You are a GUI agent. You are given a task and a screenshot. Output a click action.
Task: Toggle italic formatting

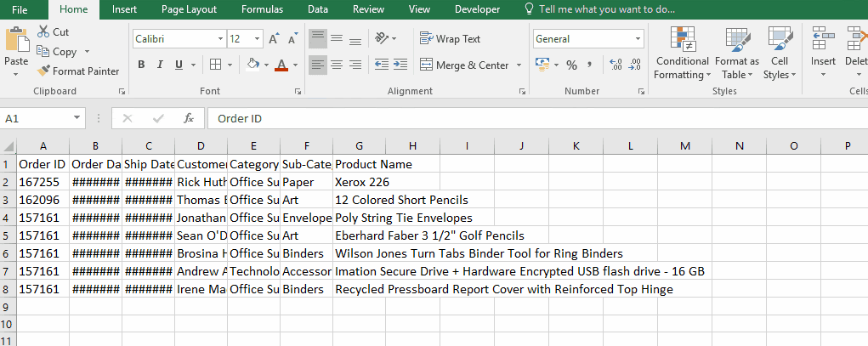[160, 65]
